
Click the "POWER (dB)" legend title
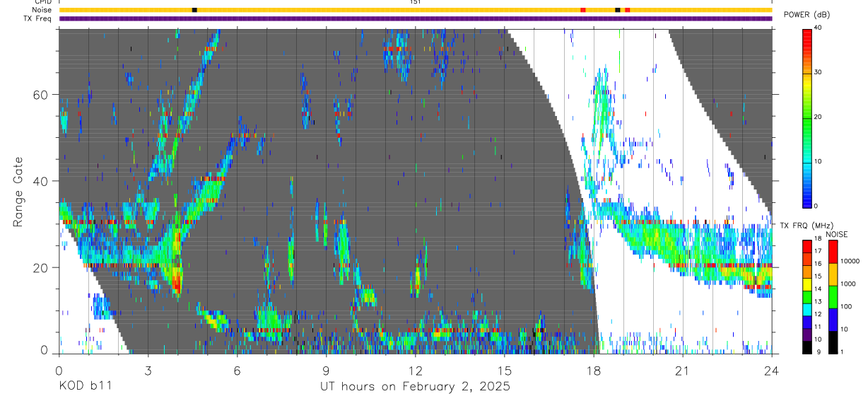coord(806,14)
